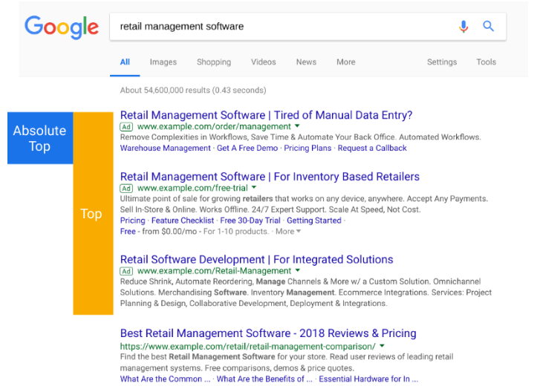Open the Pricing sitelink
The height and width of the screenshot is (392, 537).
click(132, 220)
